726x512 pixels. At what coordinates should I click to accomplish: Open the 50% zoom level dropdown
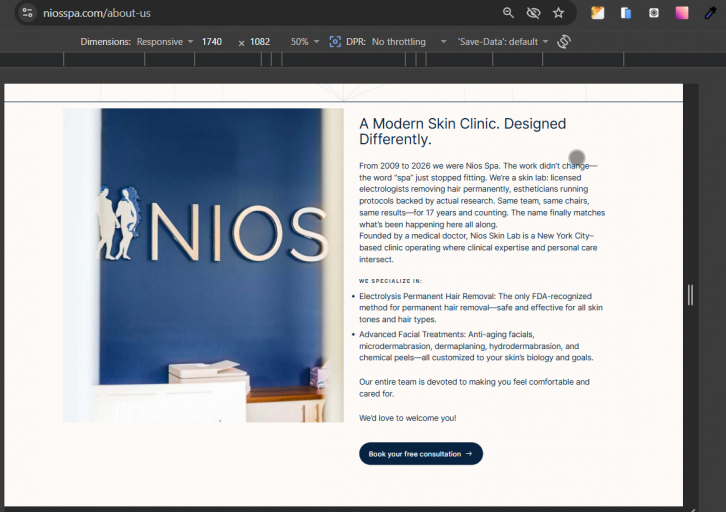[x=305, y=42]
